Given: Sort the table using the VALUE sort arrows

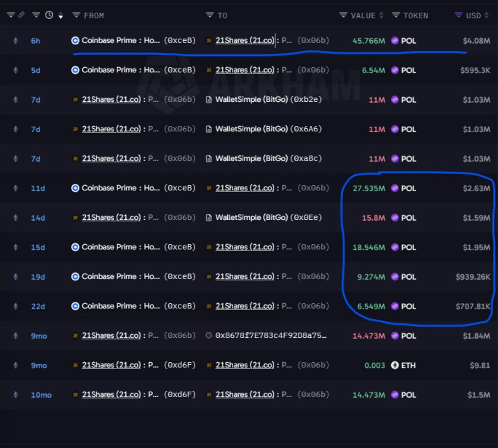Looking at the screenshot, I should (x=381, y=15).
